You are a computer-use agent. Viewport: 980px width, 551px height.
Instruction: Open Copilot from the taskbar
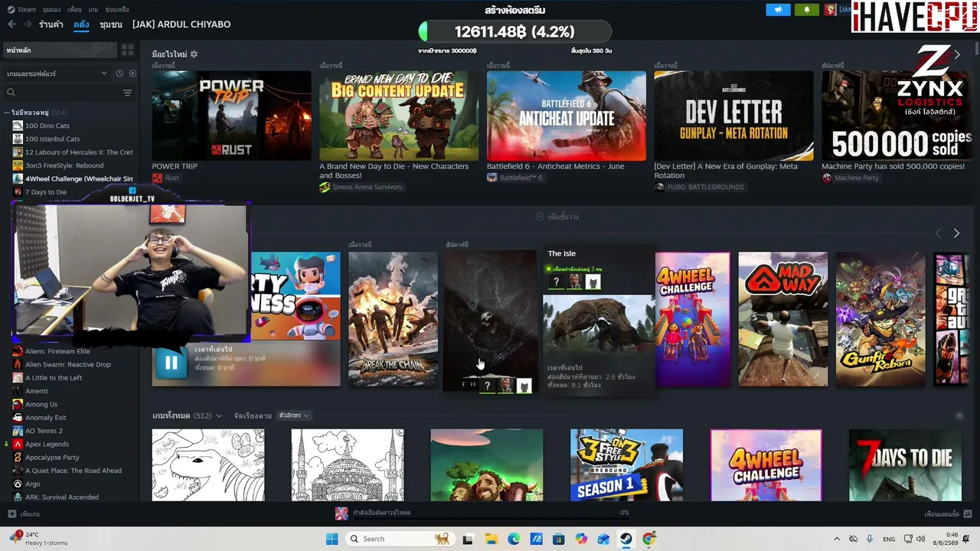[581, 539]
